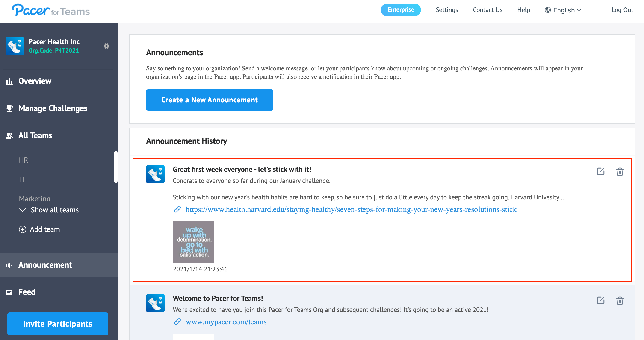Image resolution: width=644 pixels, height=340 pixels.
Task: Click the Pacer Health Inc organization logo
Action: coord(15,46)
